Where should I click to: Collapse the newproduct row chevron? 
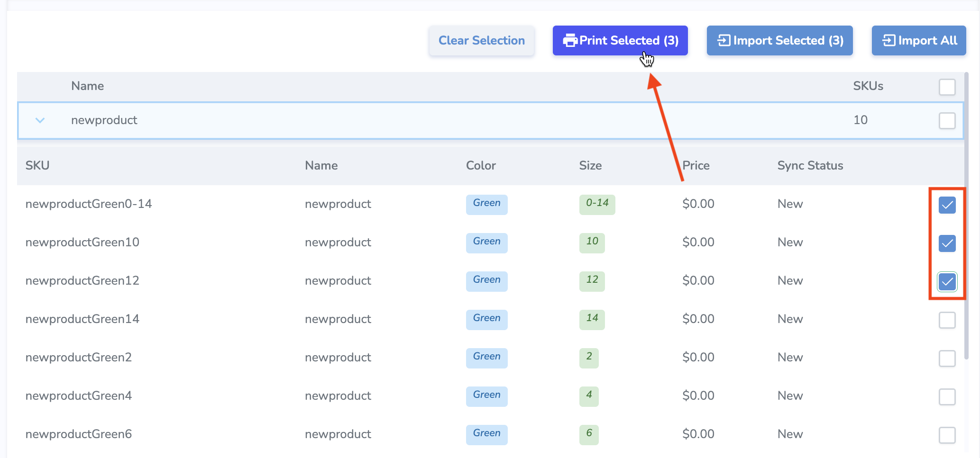coord(40,120)
